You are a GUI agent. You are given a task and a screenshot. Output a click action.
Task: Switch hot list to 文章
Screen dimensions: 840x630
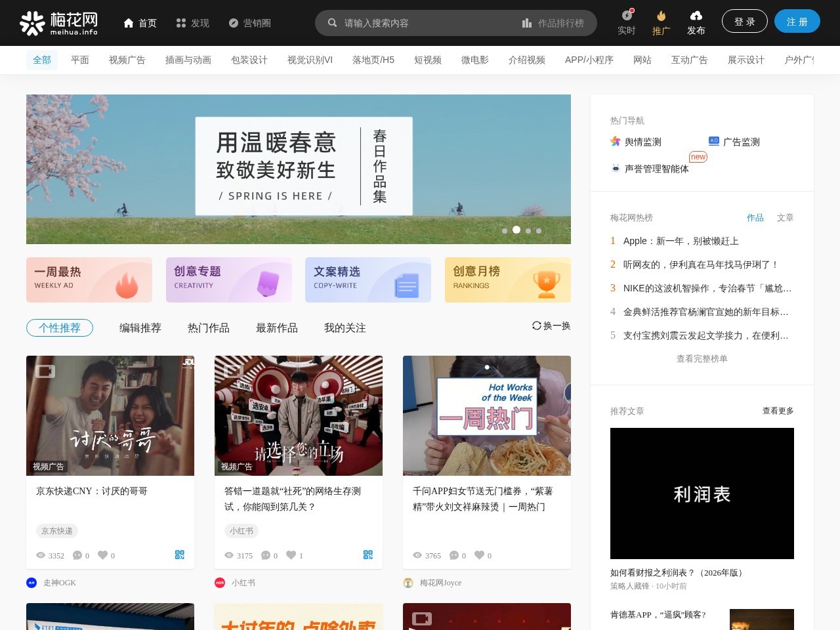click(x=785, y=217)
